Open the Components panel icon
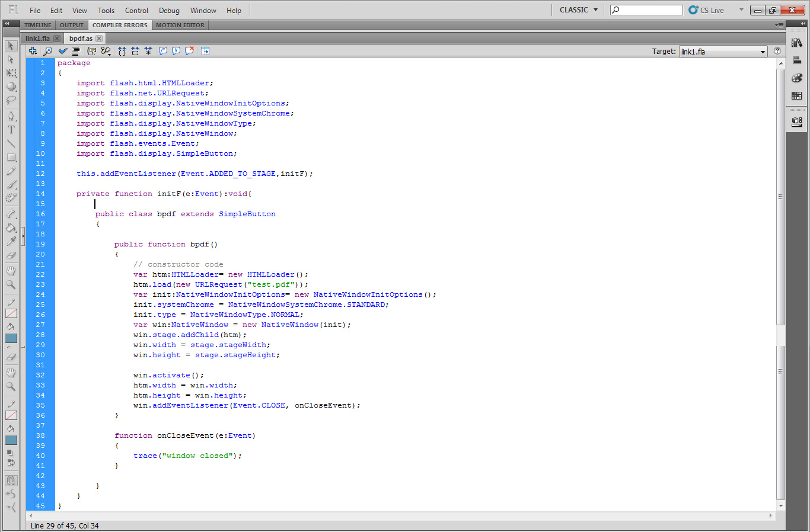This screenshot has width=810, height=532. [x=797, y=122]
